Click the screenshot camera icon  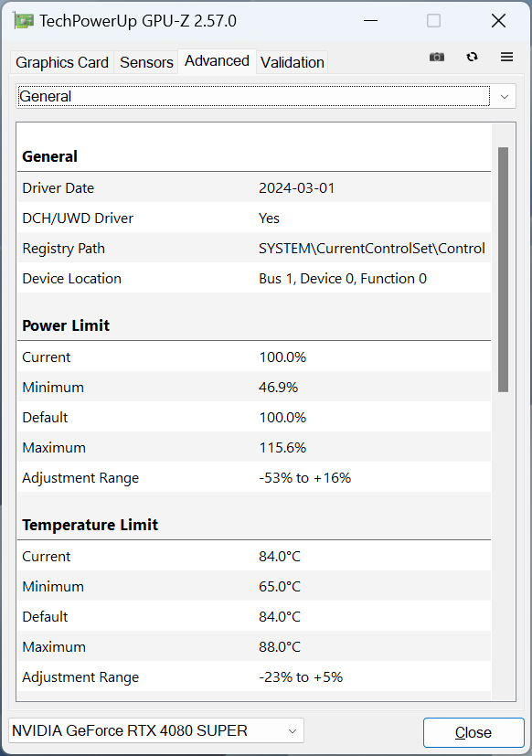click(437, 57)
